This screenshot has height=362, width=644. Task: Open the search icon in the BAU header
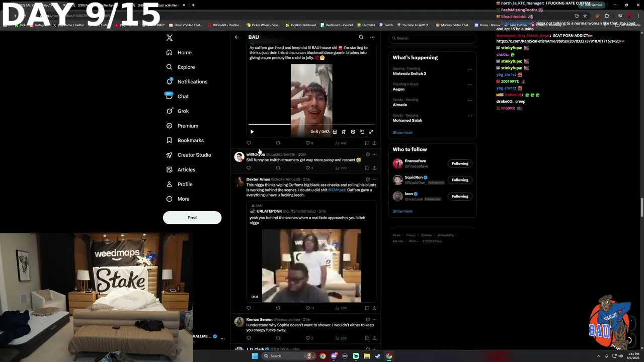361,37
